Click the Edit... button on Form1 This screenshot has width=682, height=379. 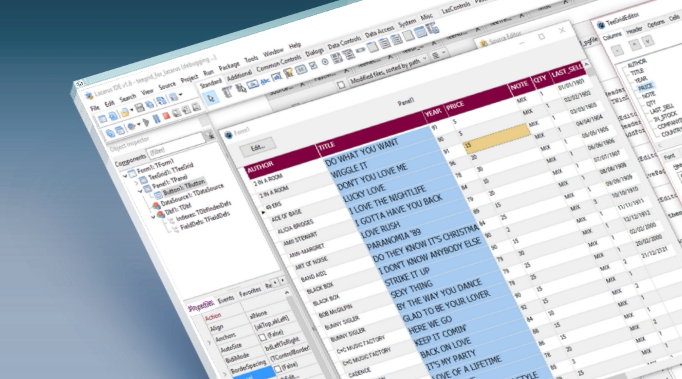pos(257,148)
